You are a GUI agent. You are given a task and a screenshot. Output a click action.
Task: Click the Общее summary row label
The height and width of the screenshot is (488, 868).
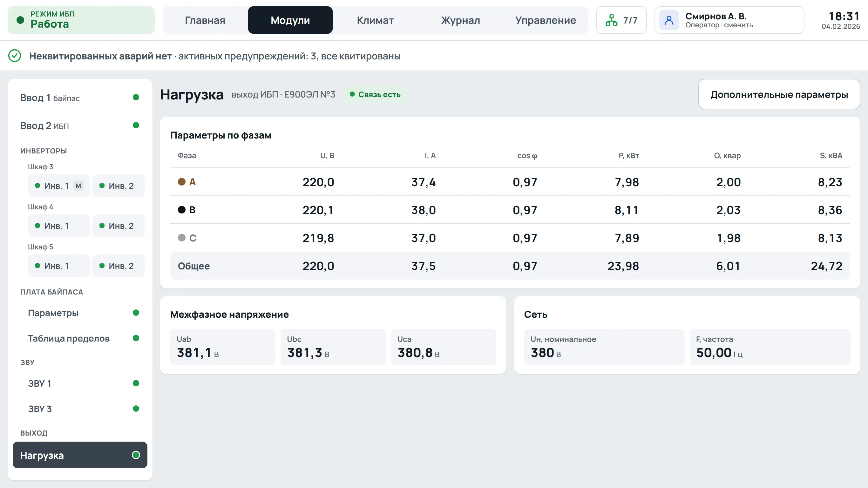click(x=194, y=266)
